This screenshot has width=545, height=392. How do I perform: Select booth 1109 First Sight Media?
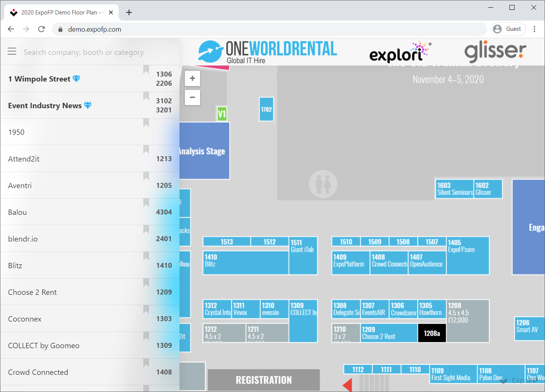click(454, 374)
